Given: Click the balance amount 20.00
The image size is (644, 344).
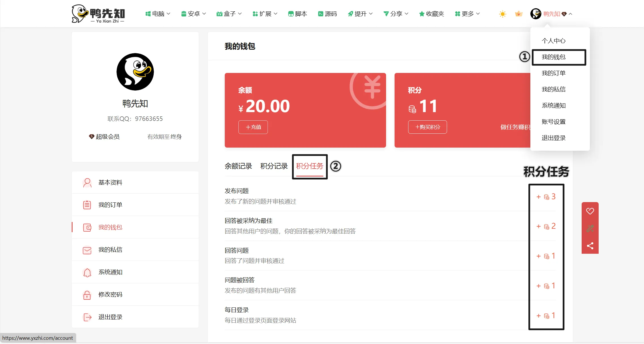Looking at the screenshot, I should point(268,106).
